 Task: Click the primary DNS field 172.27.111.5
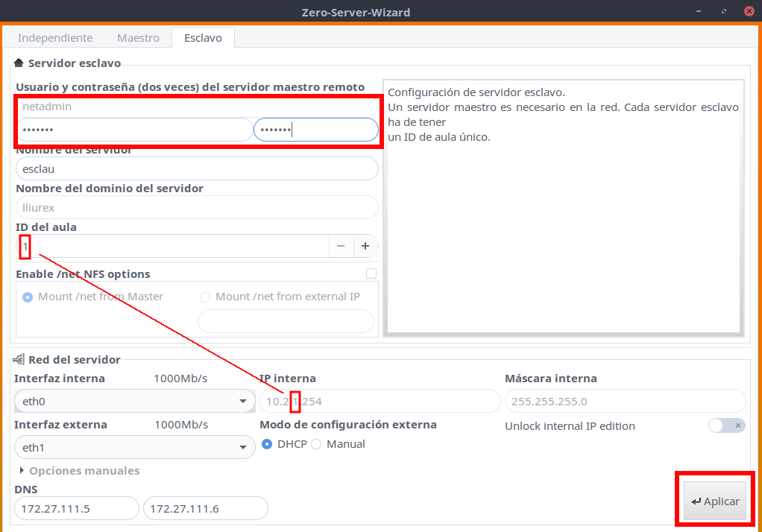pos(76,508)
